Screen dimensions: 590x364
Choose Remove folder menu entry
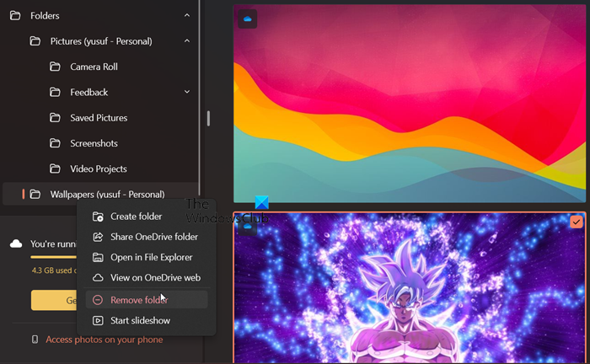[x=147, y=300]
